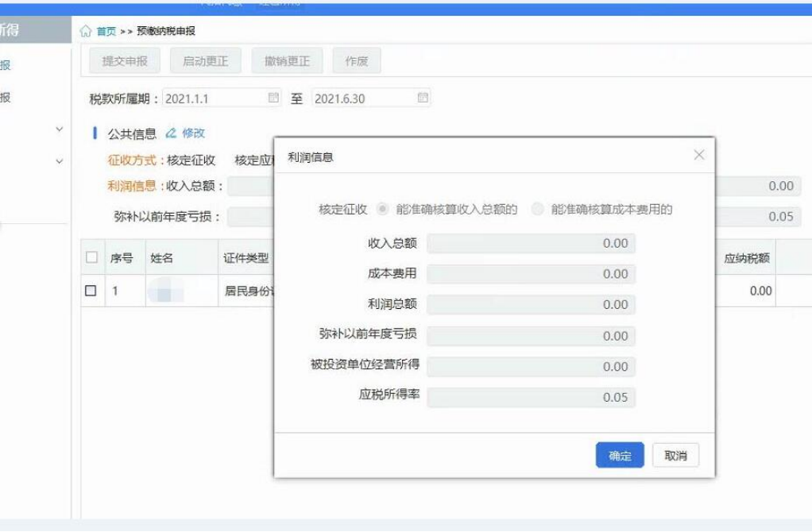
Task: Close the 利润信息 dialog with the X
Action: point(698,155)
